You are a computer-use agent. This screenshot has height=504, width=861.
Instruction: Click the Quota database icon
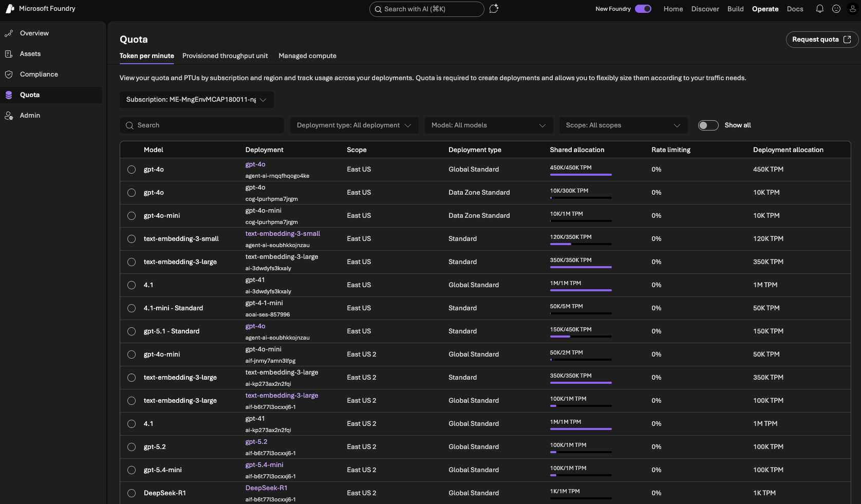9,95
